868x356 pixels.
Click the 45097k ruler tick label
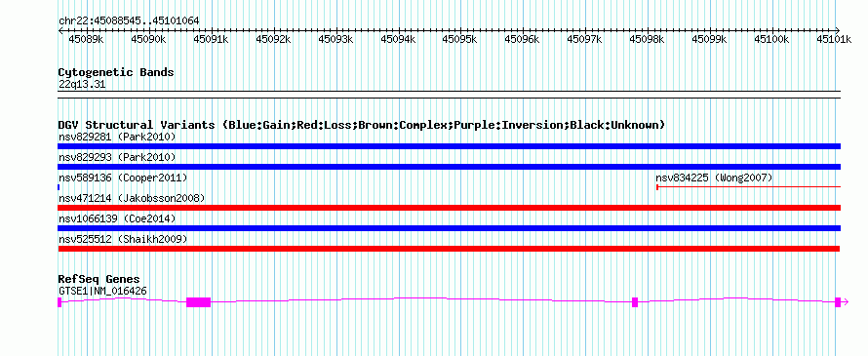tap(586, 39)
